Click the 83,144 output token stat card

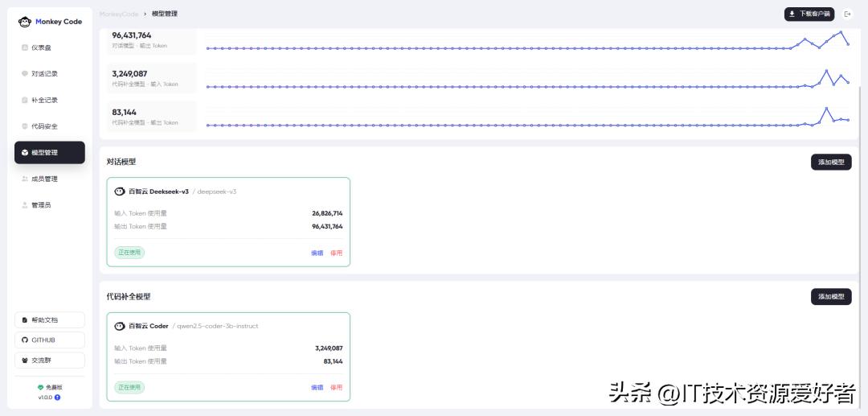[x=152, y=117]
